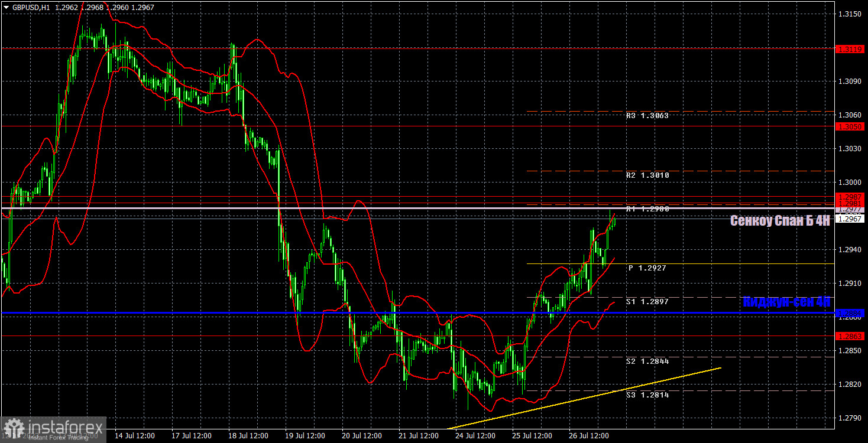Click the red 1.3119 price level tag
Screen dimensions: 868x443
(851, 50)
